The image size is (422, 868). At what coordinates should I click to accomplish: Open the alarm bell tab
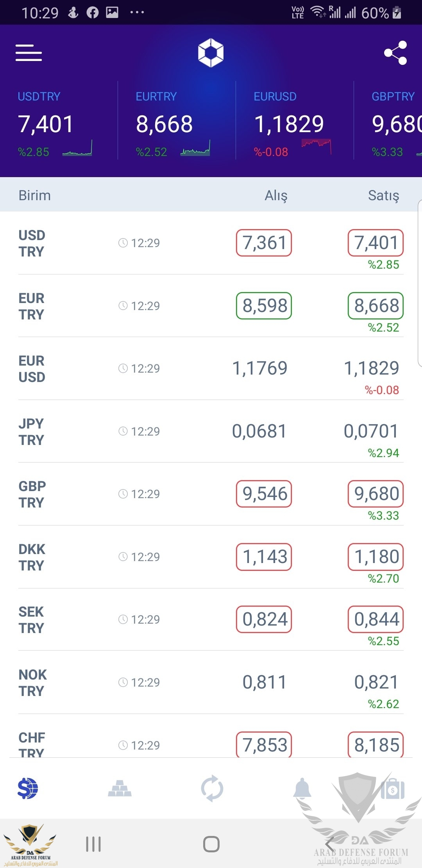(302, 788)
